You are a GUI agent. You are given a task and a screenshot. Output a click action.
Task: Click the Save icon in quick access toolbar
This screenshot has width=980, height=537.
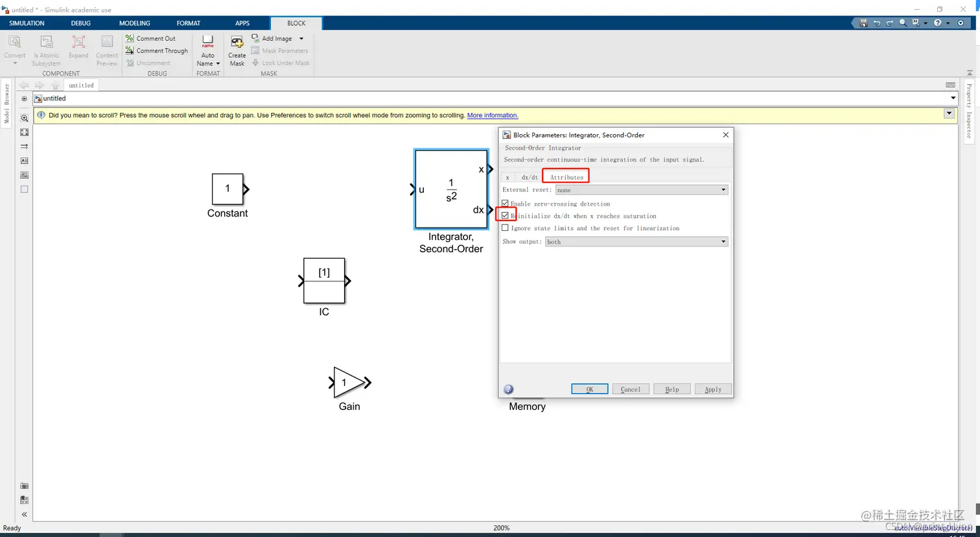[863, 23]
